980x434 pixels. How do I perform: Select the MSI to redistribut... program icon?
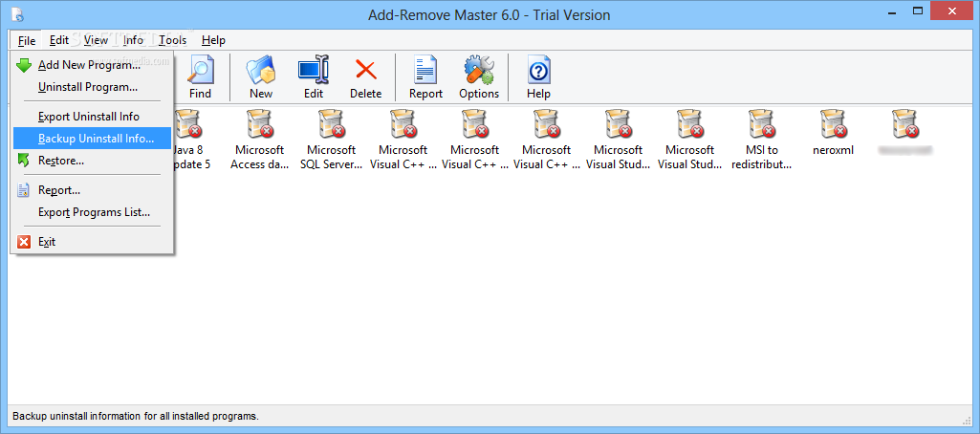point(762,123)
